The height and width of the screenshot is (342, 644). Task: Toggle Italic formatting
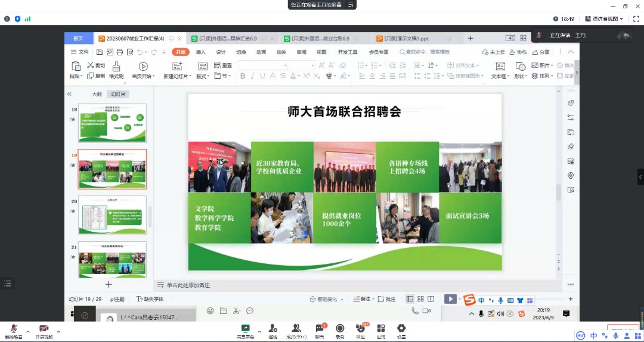click(253, 76)
